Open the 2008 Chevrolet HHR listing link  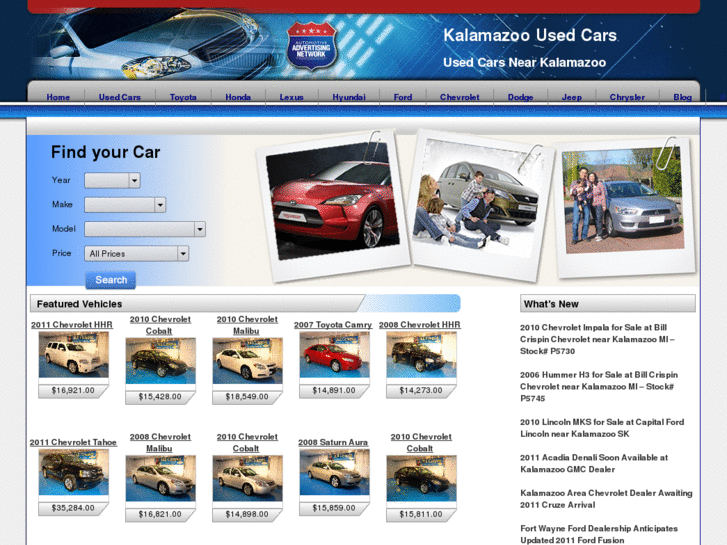[x=420, y=325]
